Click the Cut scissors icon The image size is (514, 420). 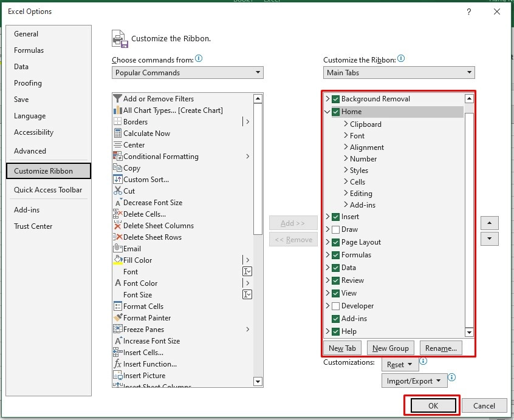[x=118, y=191]
